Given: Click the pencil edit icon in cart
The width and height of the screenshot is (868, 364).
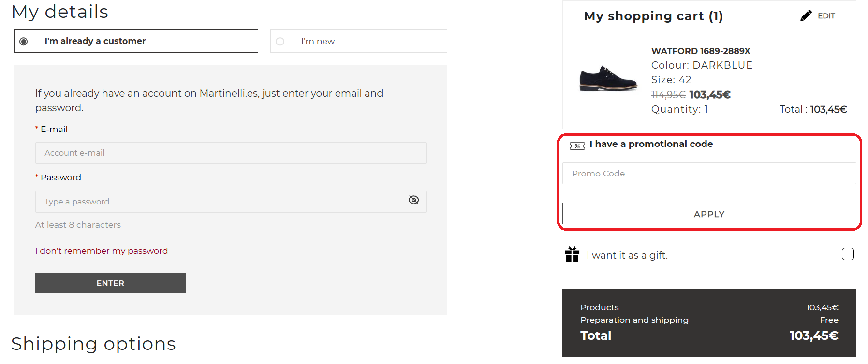Looking at the screenshot, I should point(806,16).
